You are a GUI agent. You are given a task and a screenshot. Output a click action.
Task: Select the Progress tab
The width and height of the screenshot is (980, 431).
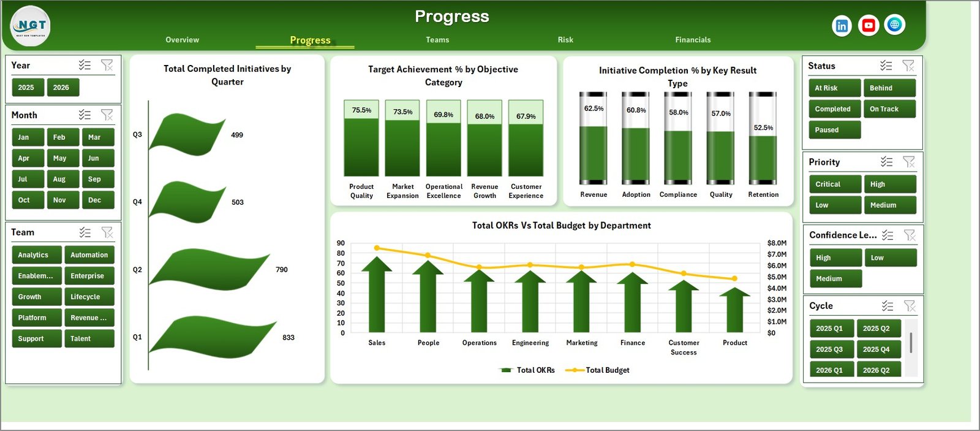(x=310, y=40)
